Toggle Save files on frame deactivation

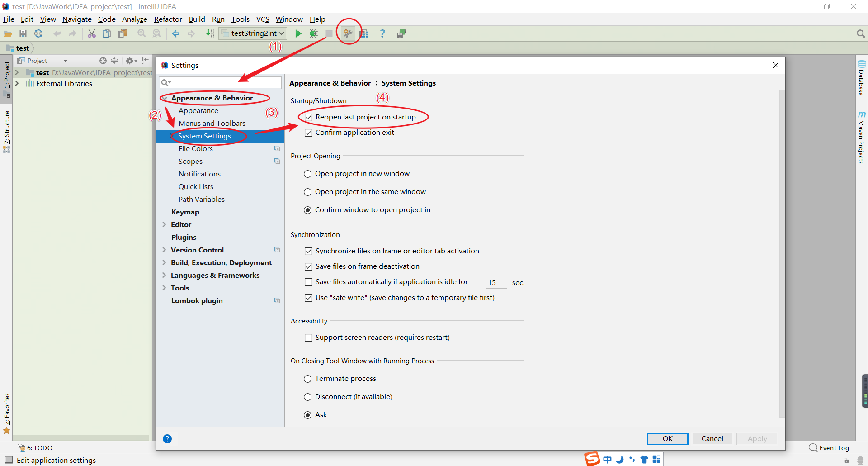click(x=308, y=266)
